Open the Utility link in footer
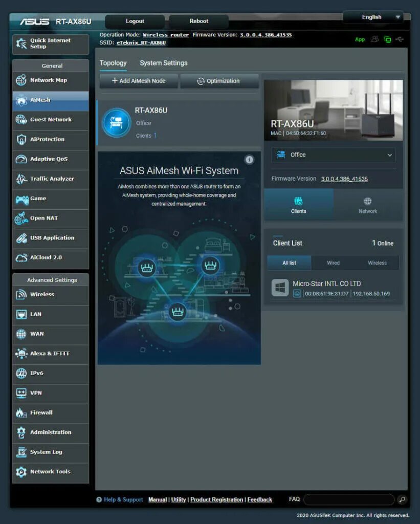Image resolution: width=420 pixels, height=524 pixels. 179,499
